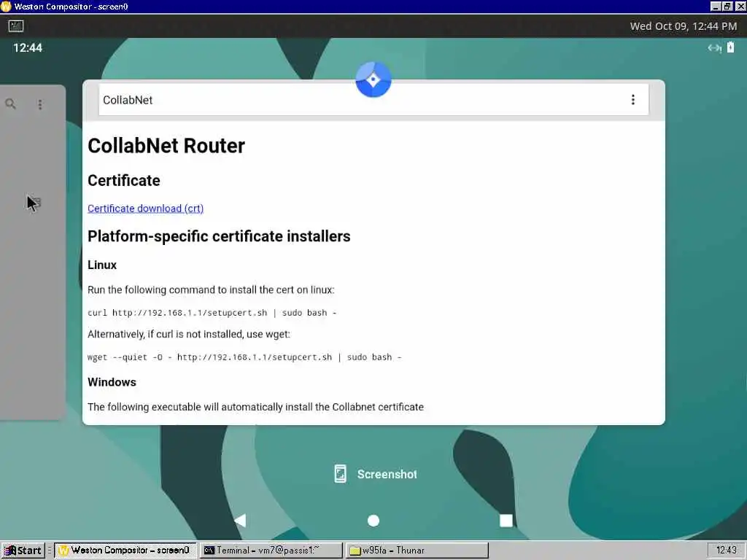Open the Start menu
This screenshot has height=560, width=747.
[23, 551]
